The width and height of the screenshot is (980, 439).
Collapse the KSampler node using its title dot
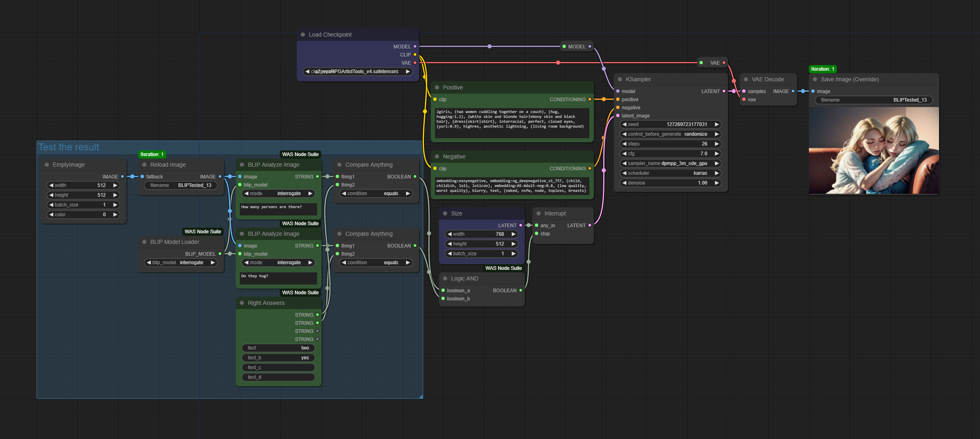pos(620,79)
